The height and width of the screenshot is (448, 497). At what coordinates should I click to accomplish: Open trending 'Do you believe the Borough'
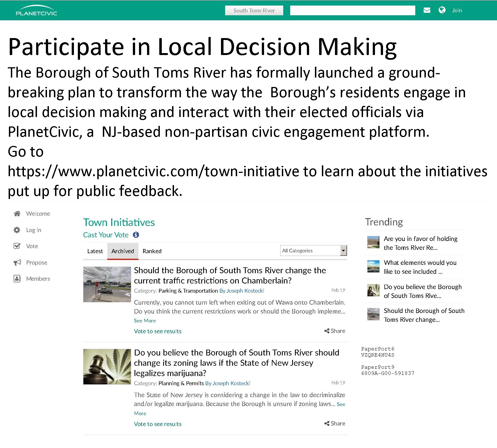[x=423, y=291]
